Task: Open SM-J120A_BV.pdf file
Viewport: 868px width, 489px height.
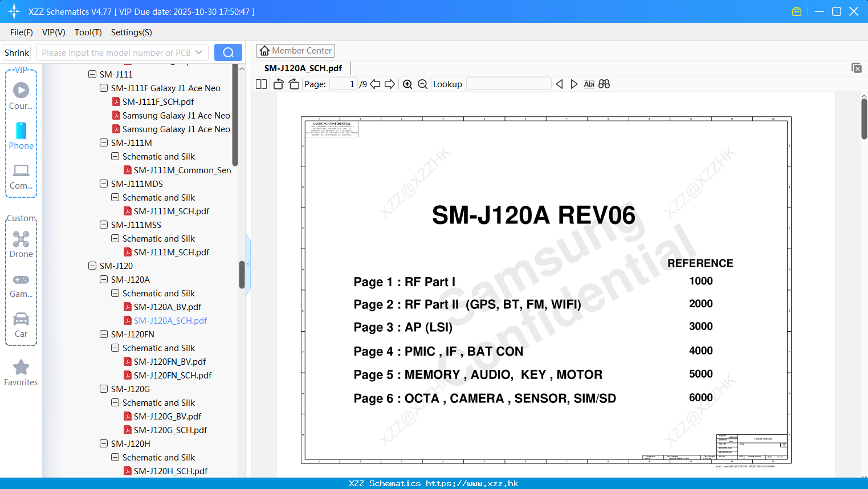Action: point(168,307)
